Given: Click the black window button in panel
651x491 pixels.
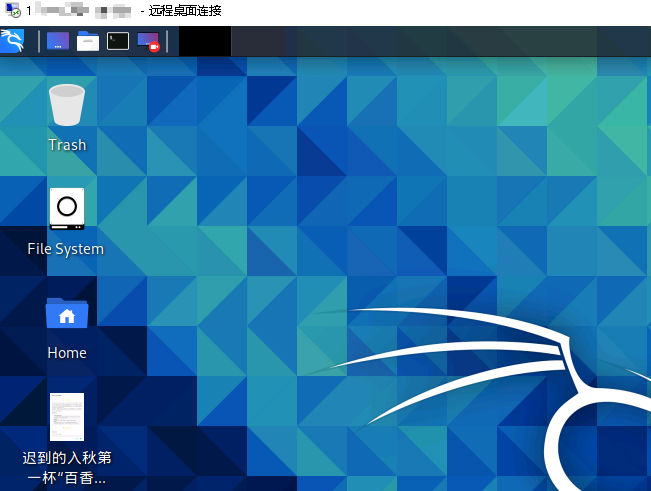Looking at the screenshot, I should tap(205, 41).
